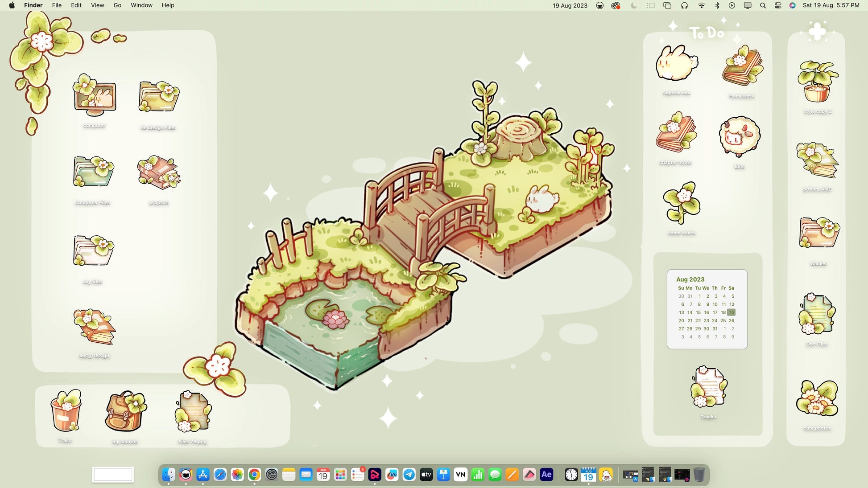This screenshot has height=488, width=868.
Task: Toggle Bluetooth in the menu bar
Action: click(717, 5)
